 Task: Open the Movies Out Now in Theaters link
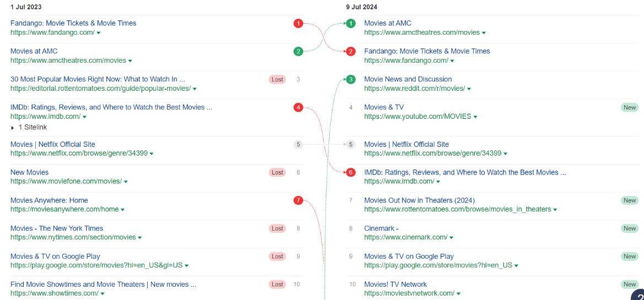coord(420,200)
